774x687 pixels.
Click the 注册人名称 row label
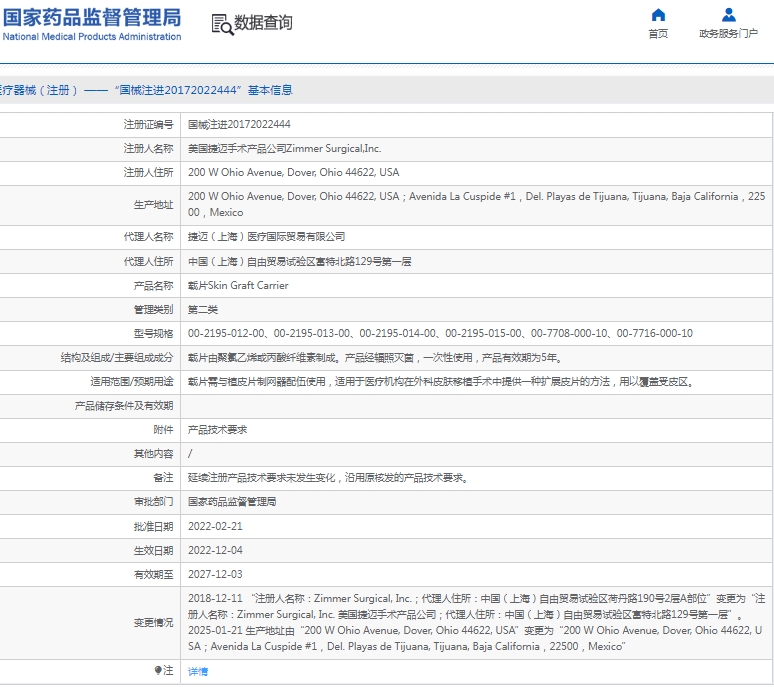click(x=149, y=149)
